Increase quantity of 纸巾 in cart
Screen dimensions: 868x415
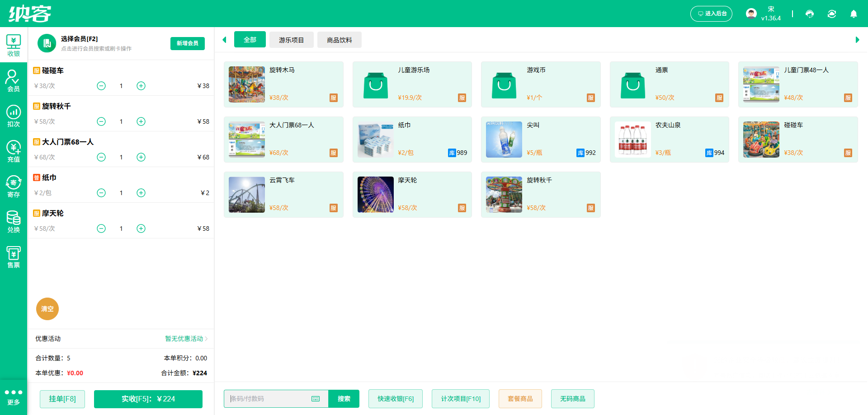pos(141,193)
